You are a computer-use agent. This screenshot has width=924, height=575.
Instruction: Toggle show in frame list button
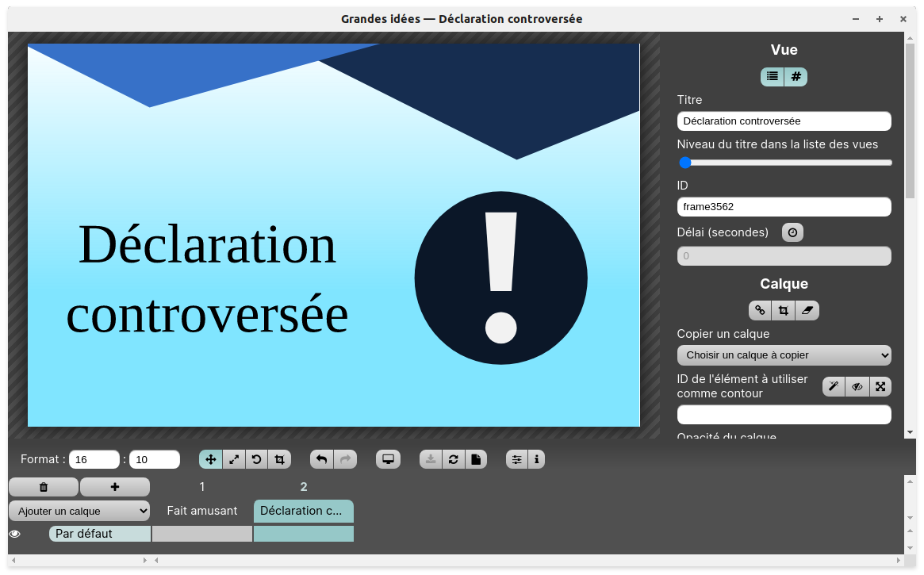[x=773, y=77]
